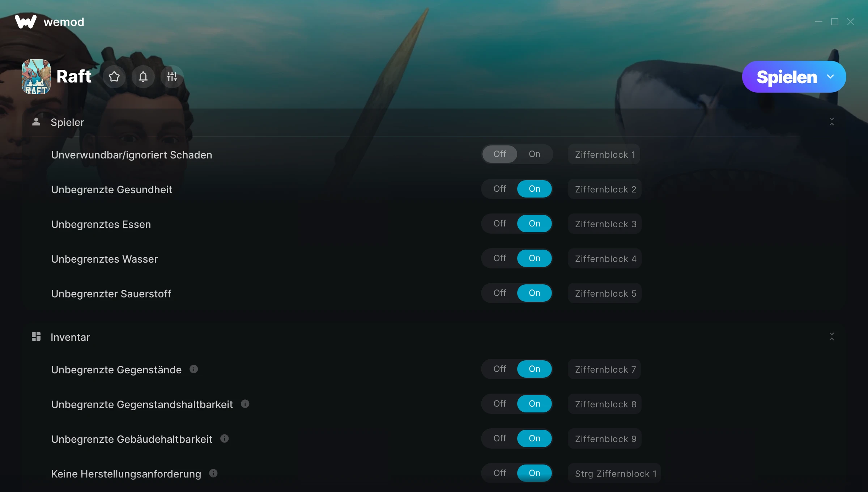Turn on Unverwundbar/ignoriert Schaden
The width and height of the screenshot is (868, 492).
tap(535, 154)
